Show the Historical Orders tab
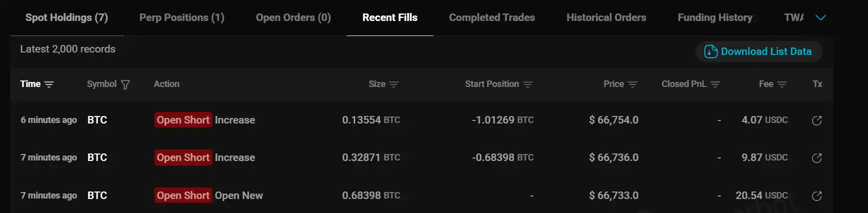The image size is (868, 213). point(606,17)
